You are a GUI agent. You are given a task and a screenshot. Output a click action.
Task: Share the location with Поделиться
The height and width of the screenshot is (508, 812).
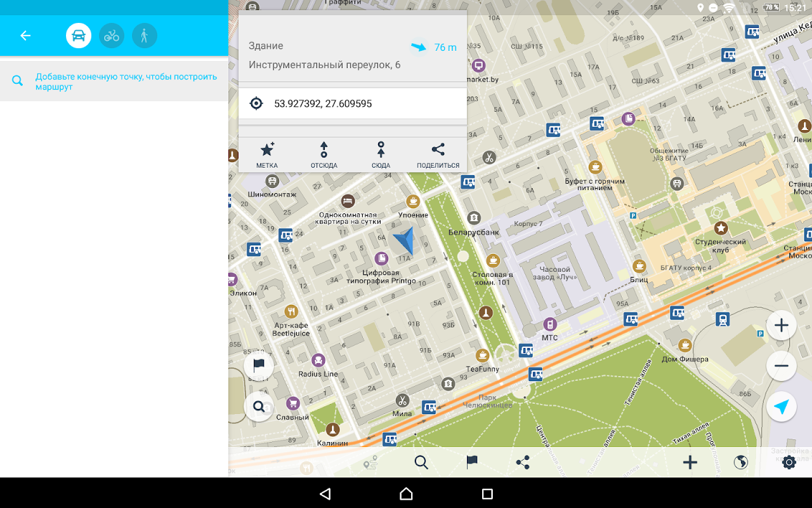pyautogui.click(x=438, y=155)
